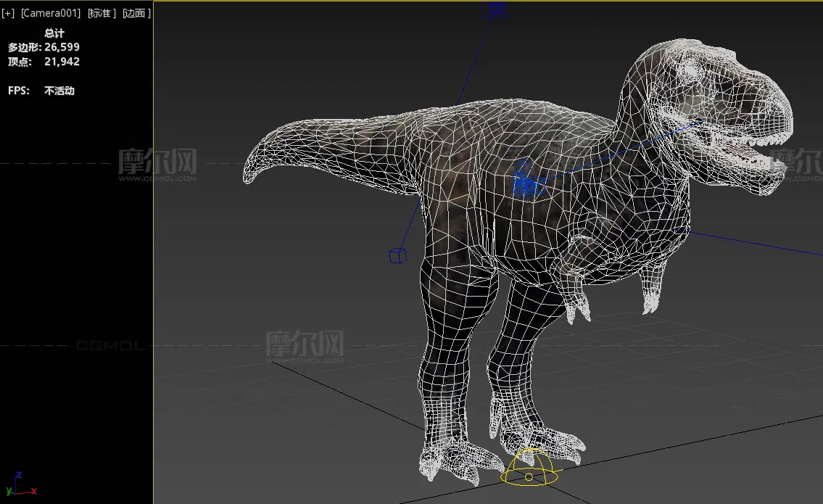Select the blue camera icon at the viewport's top edge
Screen dimensions: 823x504
click(494, 9)
